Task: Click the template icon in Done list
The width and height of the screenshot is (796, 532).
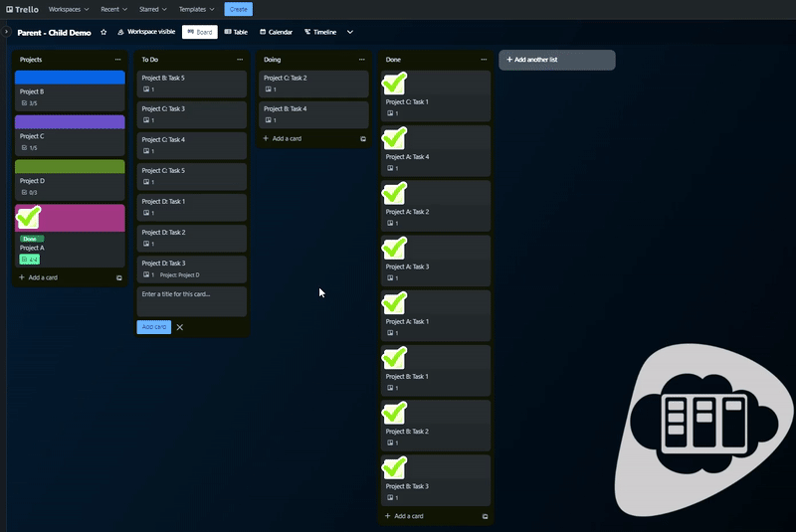Action: pos(485,517)
